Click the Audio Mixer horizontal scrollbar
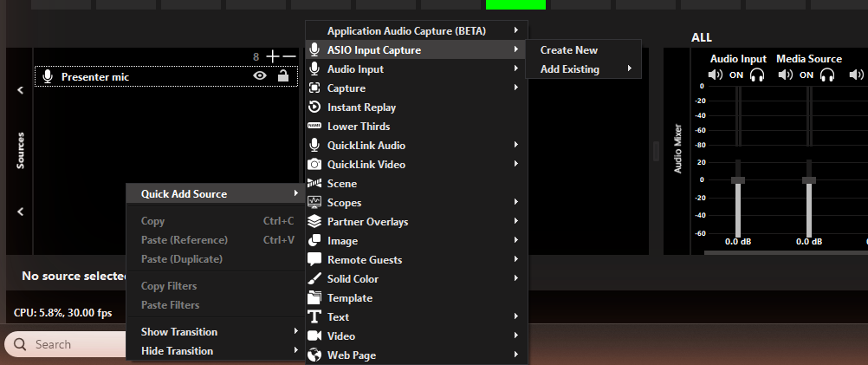Image resolution: width=868 pixels, height=365 pixels. 785,252
